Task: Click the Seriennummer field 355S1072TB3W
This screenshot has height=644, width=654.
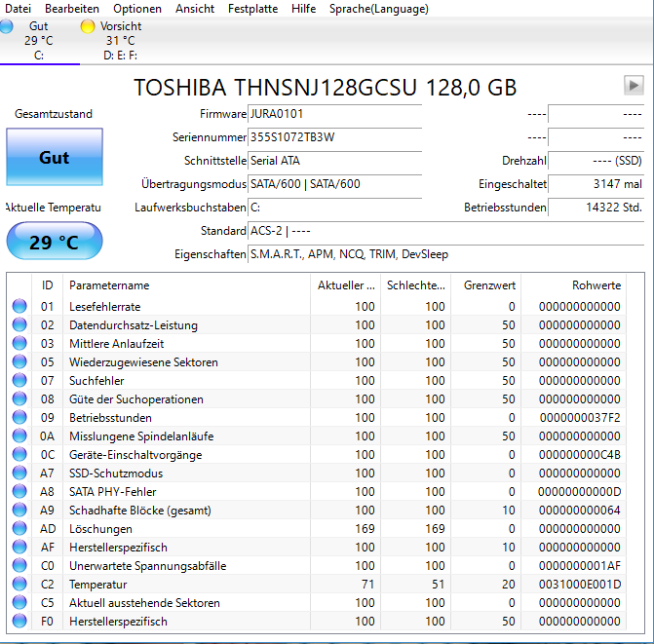Action: tap(335, 137)
